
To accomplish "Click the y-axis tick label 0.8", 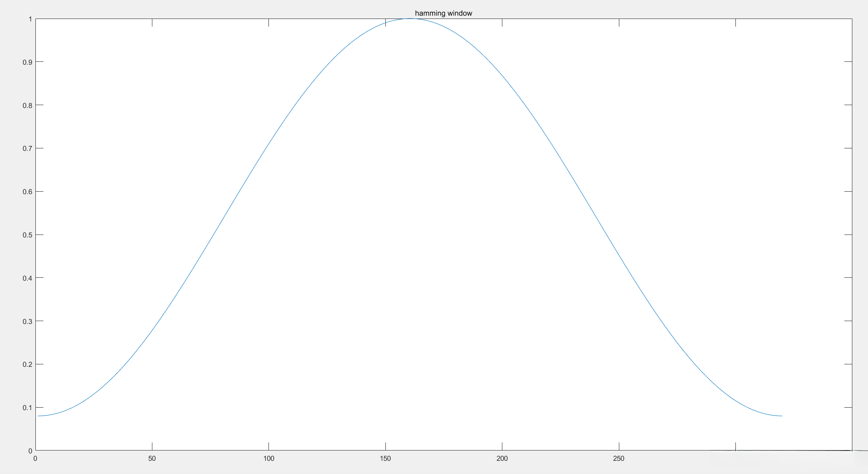I will pos(27,106).
